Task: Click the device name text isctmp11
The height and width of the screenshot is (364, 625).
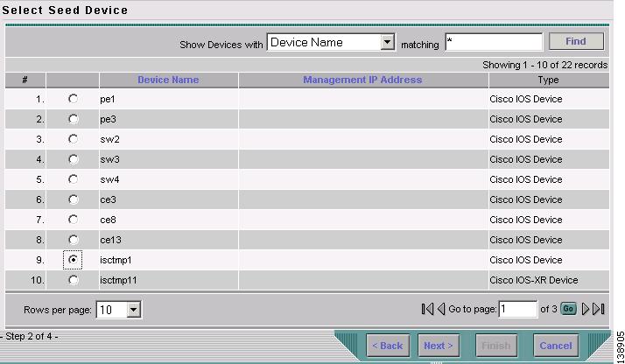Action: pyautogui.click(x=118, y=280)
